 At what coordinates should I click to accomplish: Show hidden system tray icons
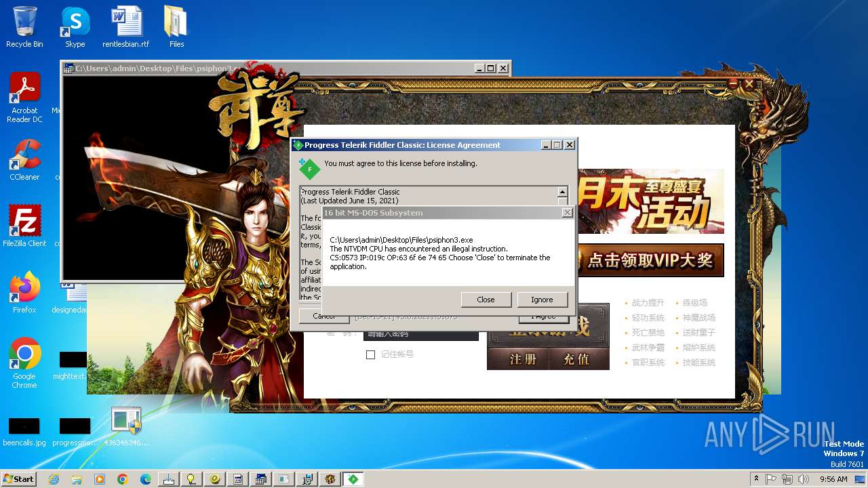756,479
